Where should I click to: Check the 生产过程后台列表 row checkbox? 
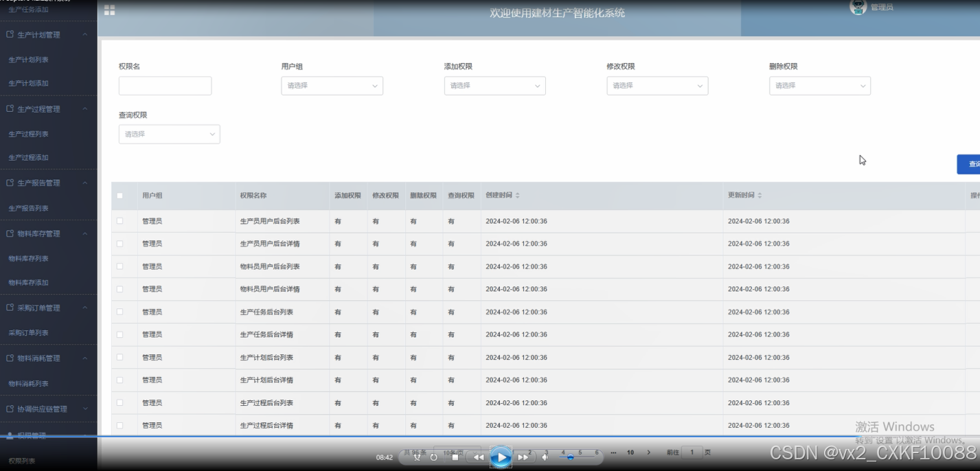click(x=119, y=402)
